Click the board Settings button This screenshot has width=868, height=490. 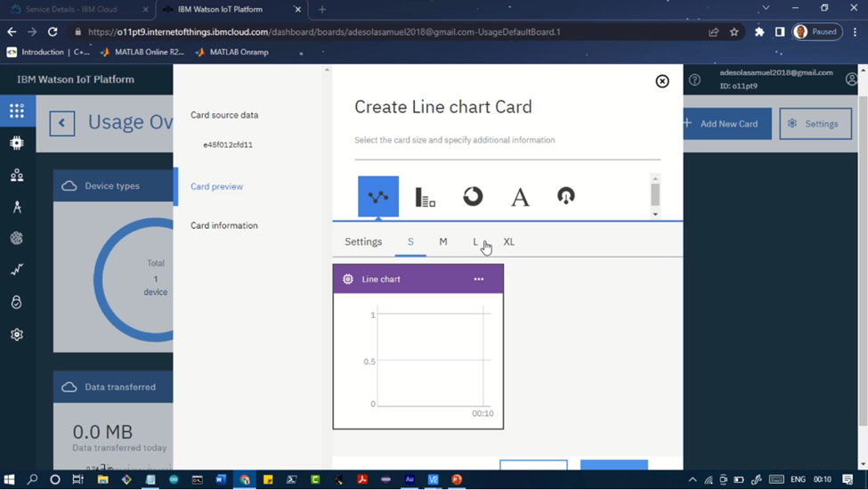coord(815,124)
